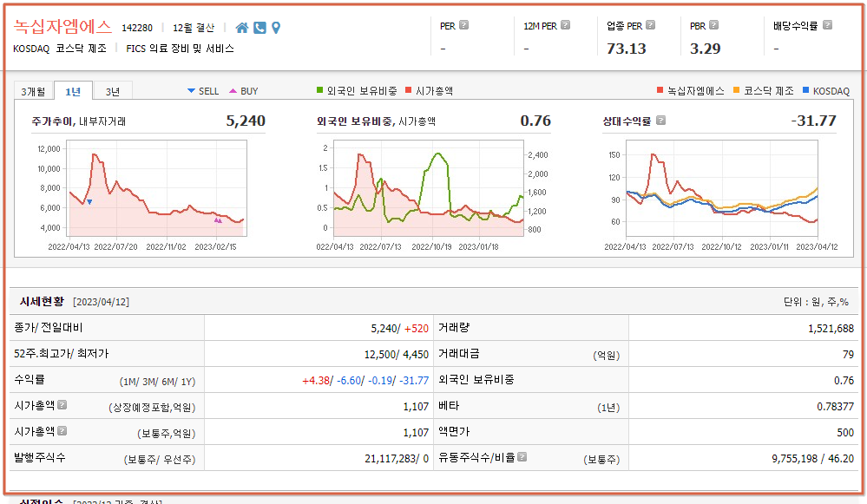Click 업종 PER value 73.13
The image size is (867, 504).
(626, 49)
